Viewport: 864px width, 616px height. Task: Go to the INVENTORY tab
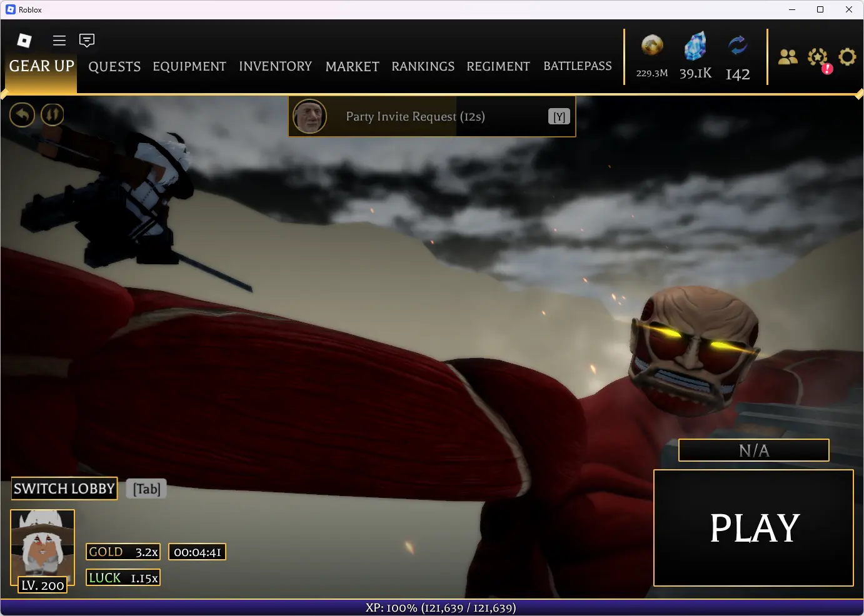275,66
